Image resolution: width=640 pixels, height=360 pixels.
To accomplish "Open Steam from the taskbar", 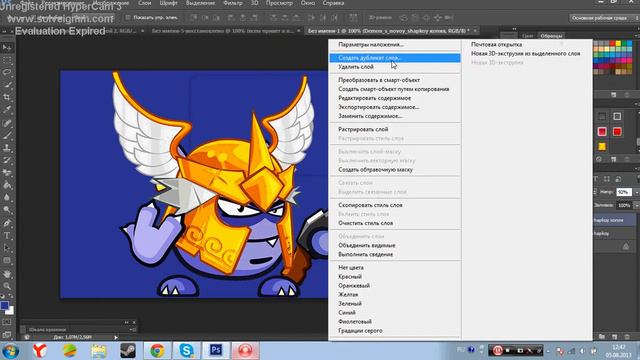I will 128,350.
